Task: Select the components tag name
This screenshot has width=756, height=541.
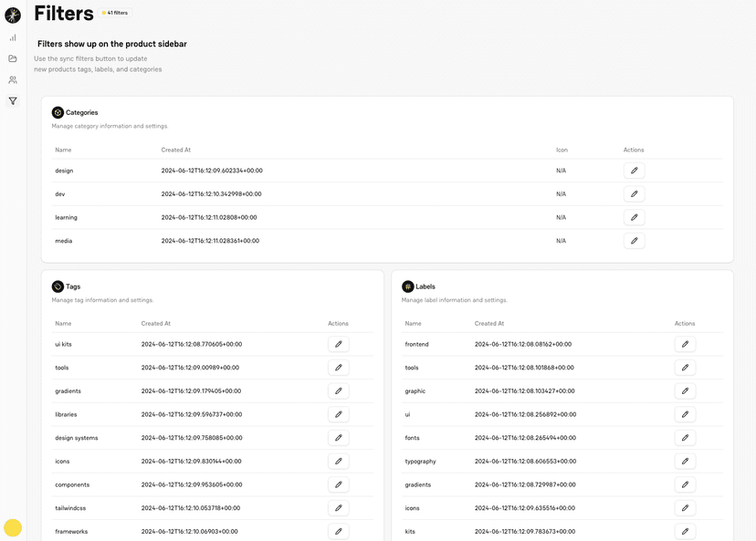Action: click(x=72, y=485)
